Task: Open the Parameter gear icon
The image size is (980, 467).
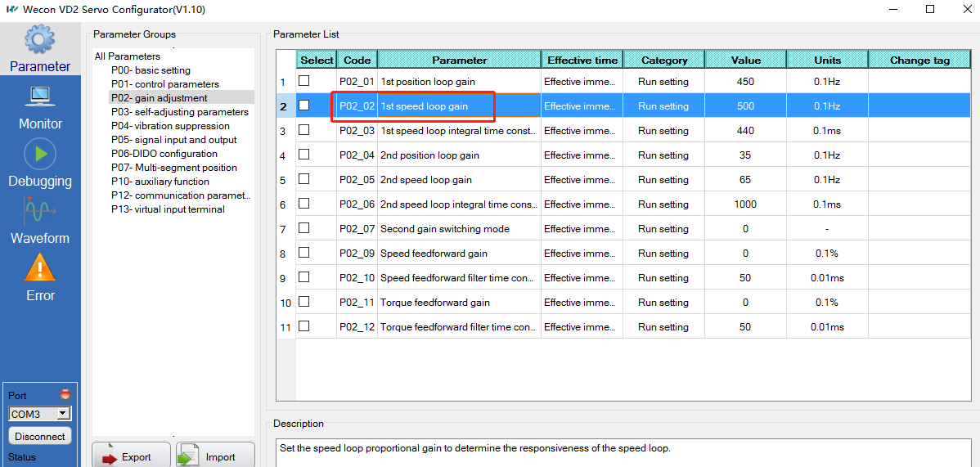Action: point(40,39)
